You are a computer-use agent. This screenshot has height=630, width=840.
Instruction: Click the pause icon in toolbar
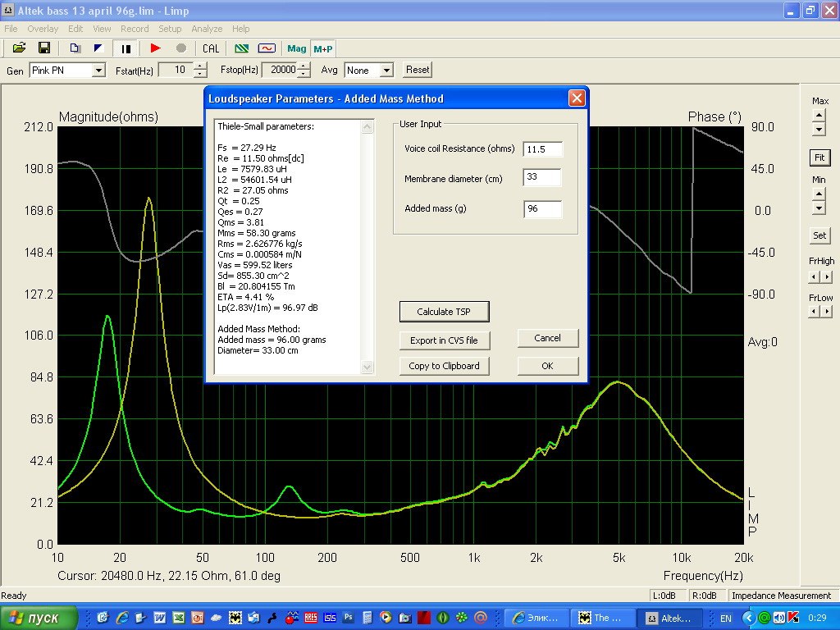pos(126,48)
